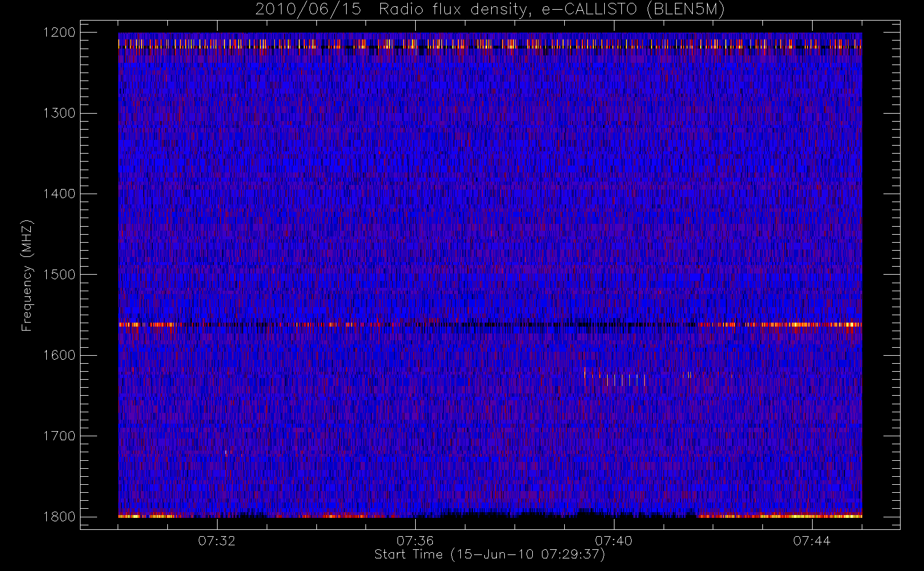Click the 07:32 time tick label
The height and width of the screenshot is (571, 924).
tap(217, 541)
